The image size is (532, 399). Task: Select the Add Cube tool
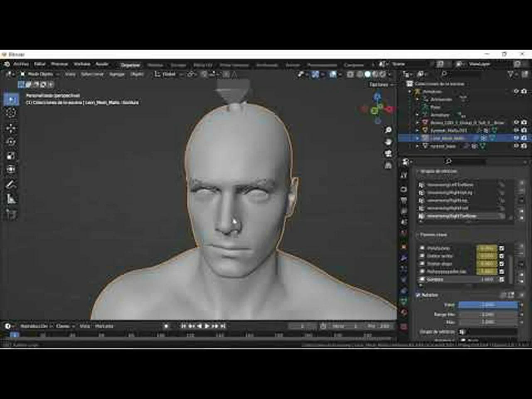pos(11,214)
